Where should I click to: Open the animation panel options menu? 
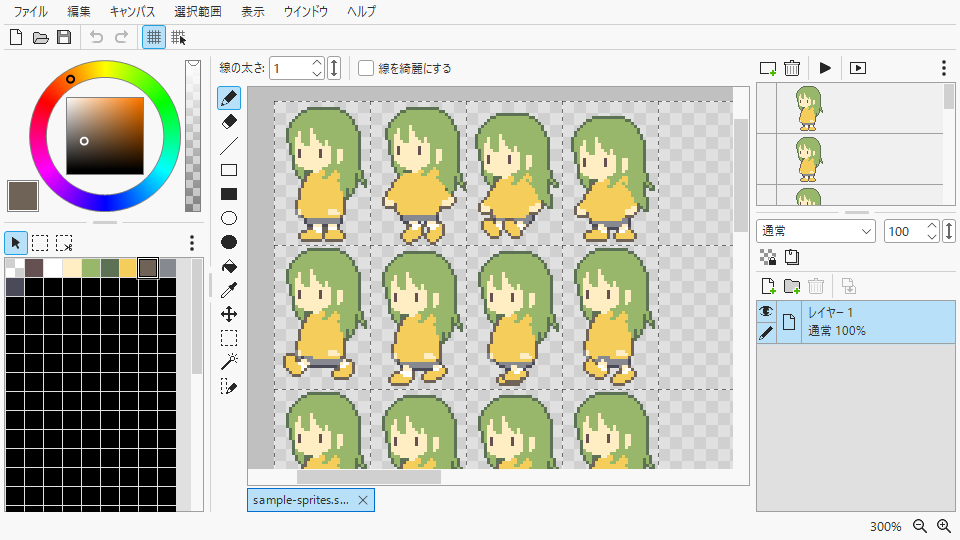[944, 68]
